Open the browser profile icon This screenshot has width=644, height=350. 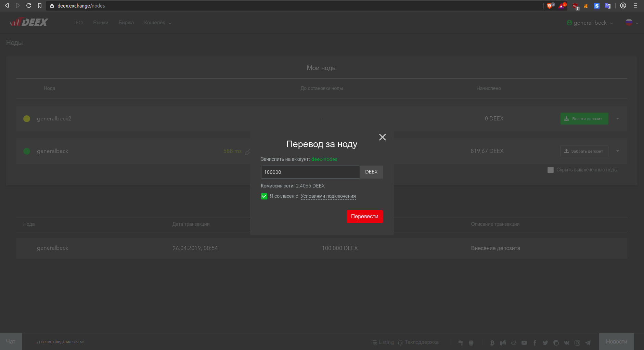point(623,5)
